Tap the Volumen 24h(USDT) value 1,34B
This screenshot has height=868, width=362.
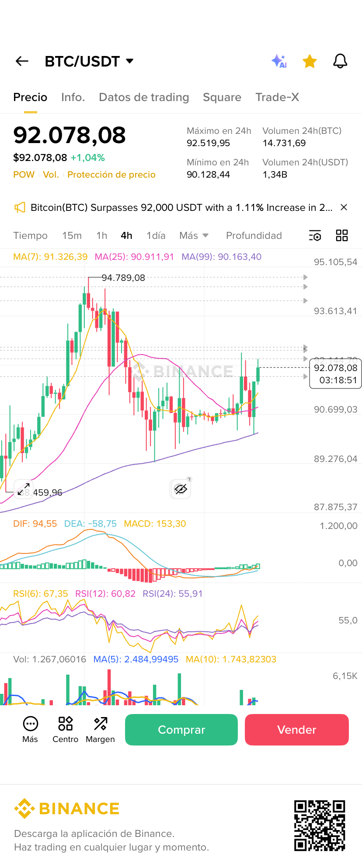point(275,175)
